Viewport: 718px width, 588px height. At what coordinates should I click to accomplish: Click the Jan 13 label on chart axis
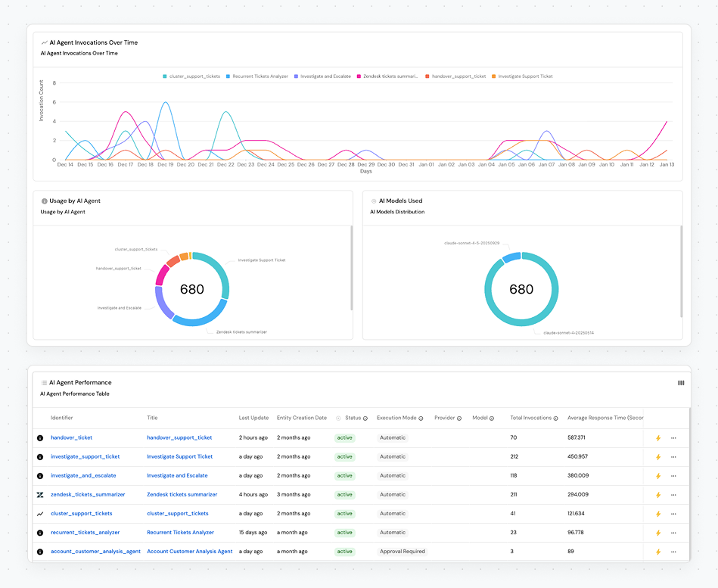click(x=667, y=165)
